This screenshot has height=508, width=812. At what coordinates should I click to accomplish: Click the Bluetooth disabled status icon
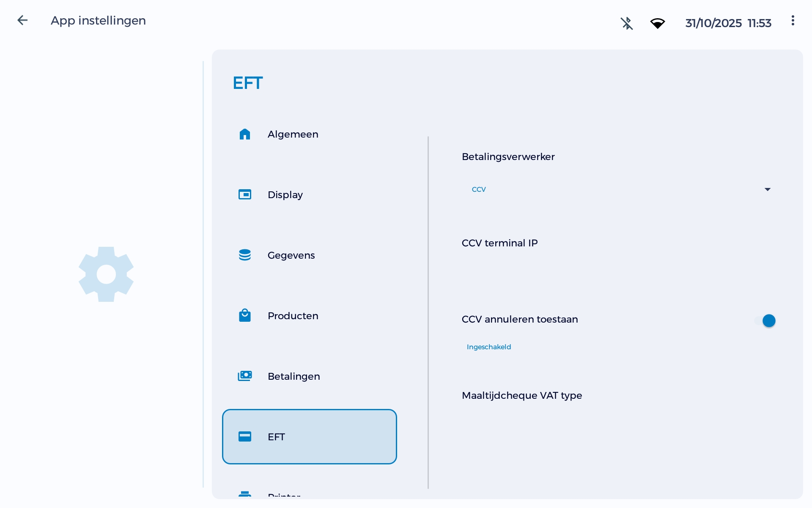[x=626, y=23]
